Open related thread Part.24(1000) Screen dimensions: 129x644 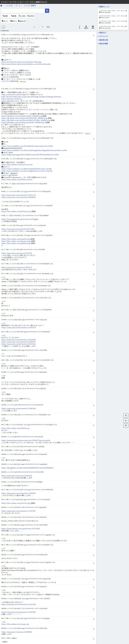pos(113,27)
